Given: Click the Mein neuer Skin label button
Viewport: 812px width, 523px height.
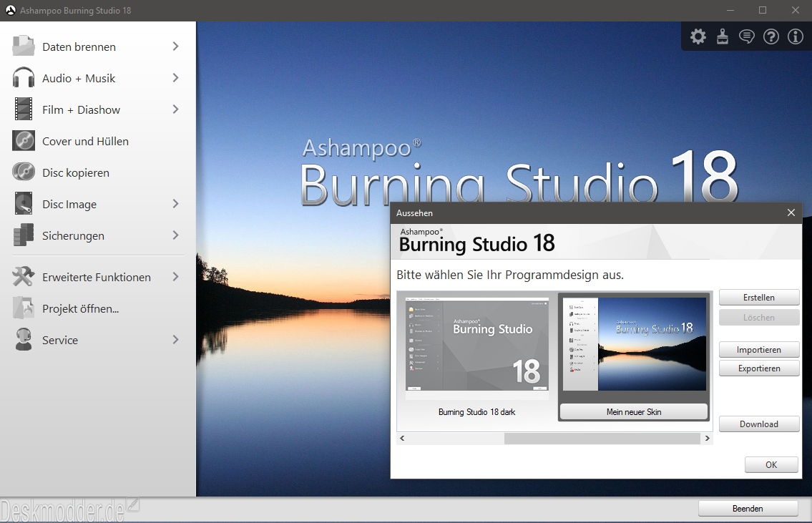Looking at the screenshot, I should 634,411.
